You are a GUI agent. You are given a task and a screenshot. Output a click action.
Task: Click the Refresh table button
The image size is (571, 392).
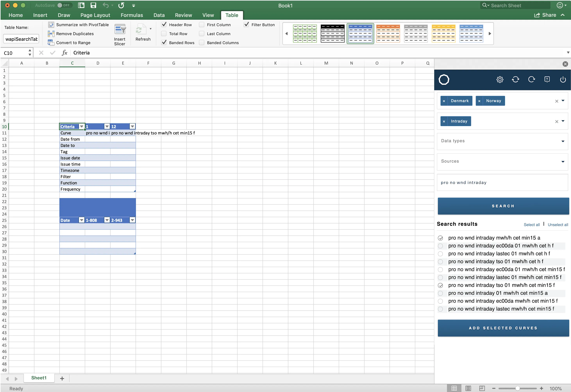[143, 32]
